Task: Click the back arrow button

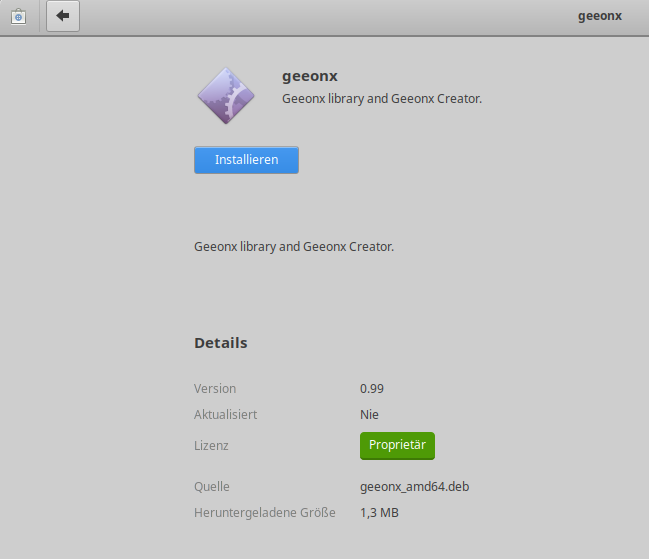Action: coord(62,16)
